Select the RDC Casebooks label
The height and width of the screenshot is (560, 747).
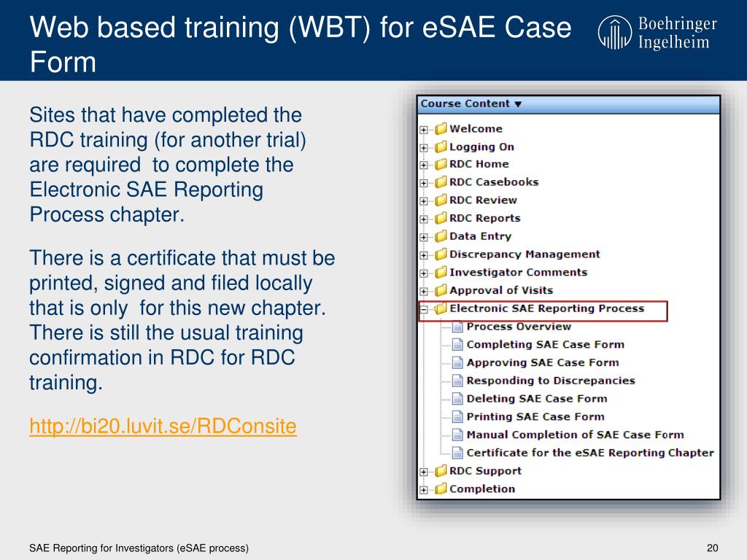(494, 182)
